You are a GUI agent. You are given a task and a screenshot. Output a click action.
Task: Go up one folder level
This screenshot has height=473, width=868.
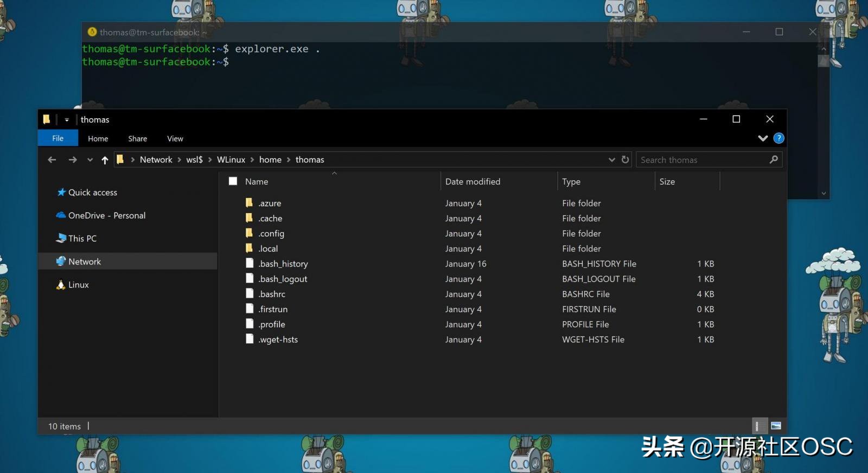[x=105, y=159]
